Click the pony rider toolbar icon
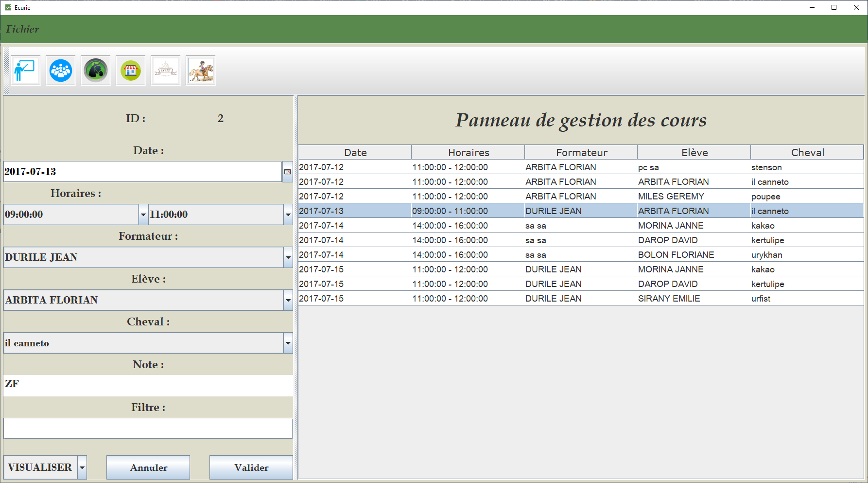 200,71
